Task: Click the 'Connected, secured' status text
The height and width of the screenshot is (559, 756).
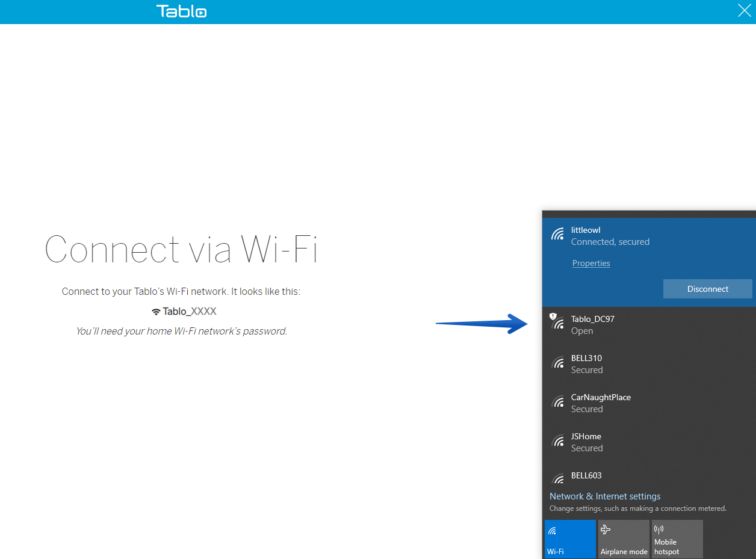Action: coord(610,242)
